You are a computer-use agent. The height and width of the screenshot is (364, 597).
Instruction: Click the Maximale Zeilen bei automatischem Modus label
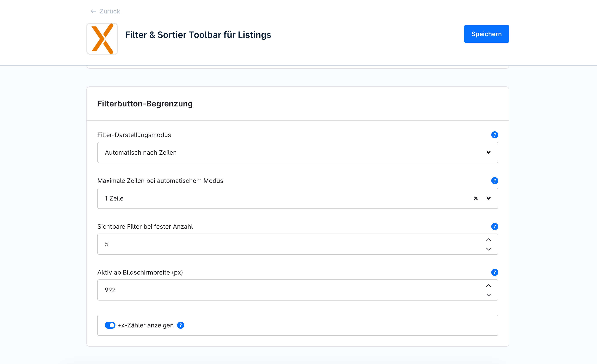pos(160,180)
